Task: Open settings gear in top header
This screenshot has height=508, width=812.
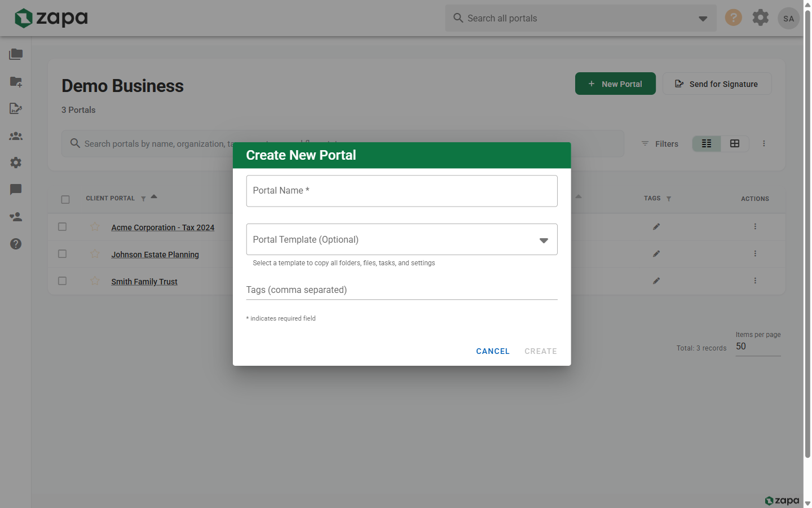Action: click(x=761, y=17)
